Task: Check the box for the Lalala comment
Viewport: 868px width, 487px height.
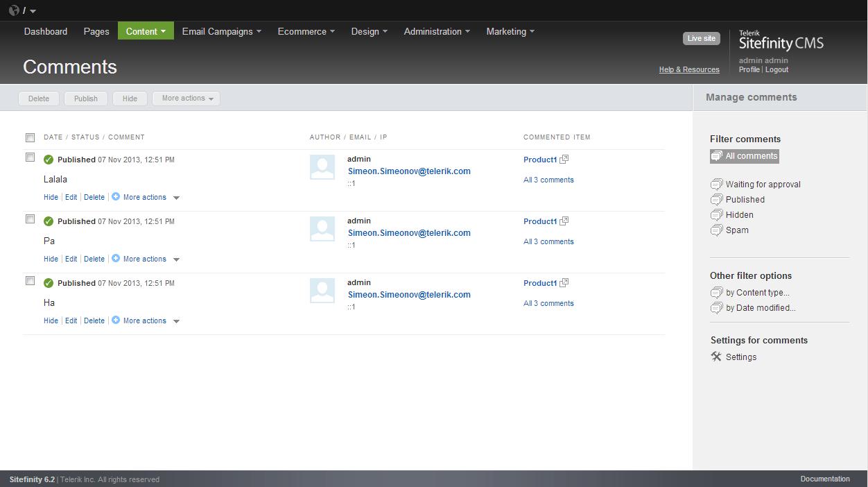Action: coord(30,157)
